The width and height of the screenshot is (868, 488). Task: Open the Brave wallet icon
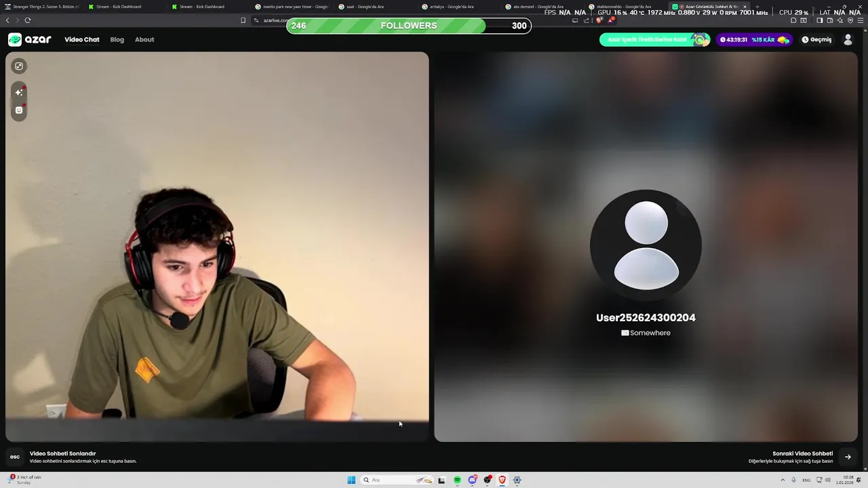pos(829,20)
